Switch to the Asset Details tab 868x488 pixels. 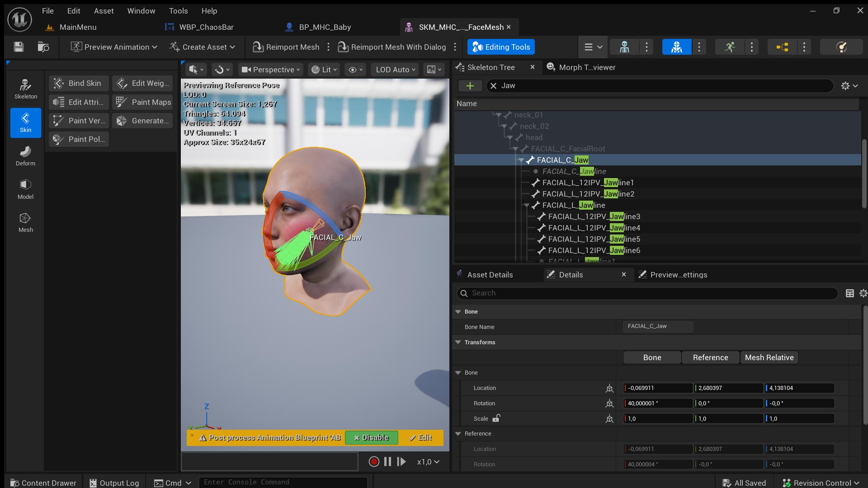coord(490,275)
